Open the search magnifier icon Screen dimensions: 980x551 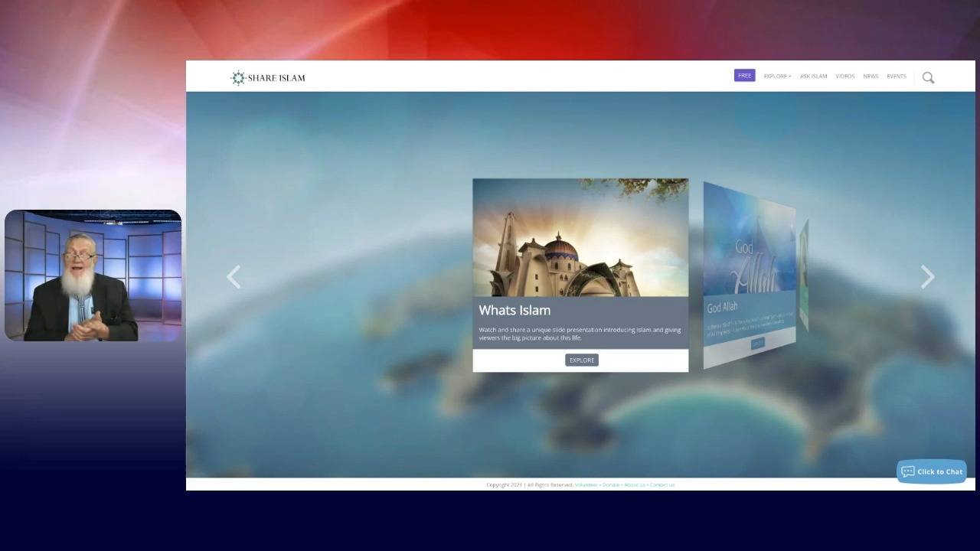[x=928, y=77]
